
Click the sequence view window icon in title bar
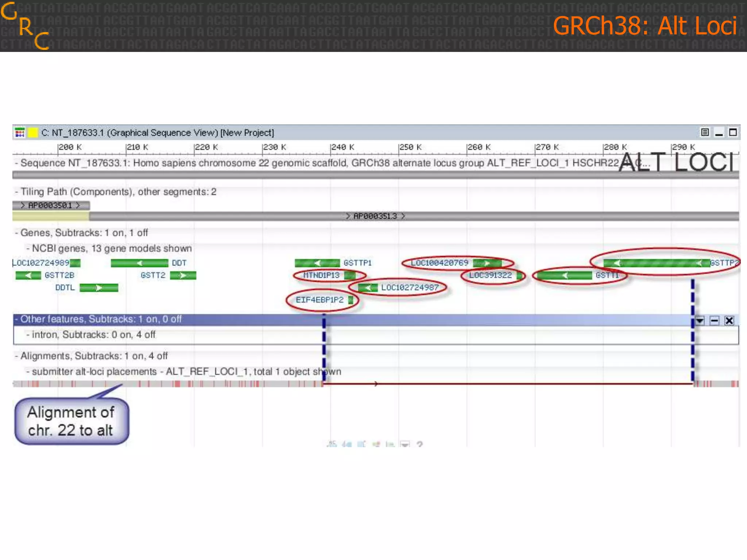point(20,132)
